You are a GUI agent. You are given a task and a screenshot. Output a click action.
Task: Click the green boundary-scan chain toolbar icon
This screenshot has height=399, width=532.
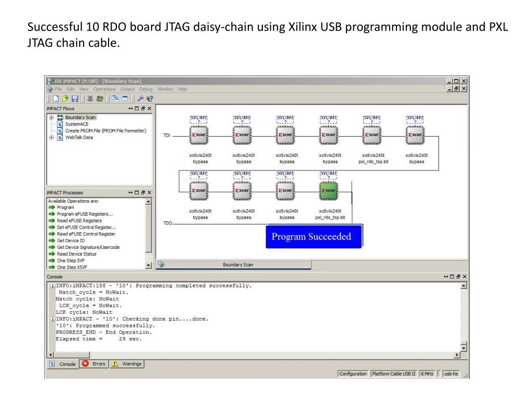point(100,99)
